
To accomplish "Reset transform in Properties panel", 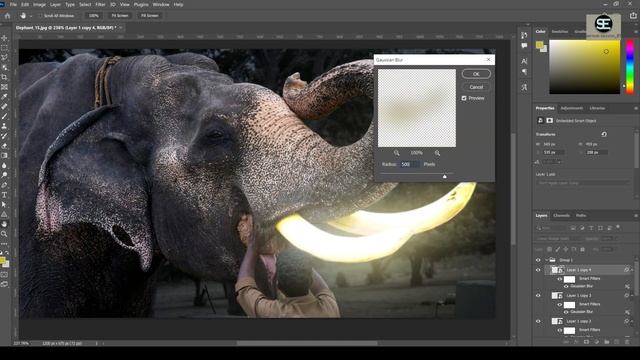I will [x=604, y=134].
